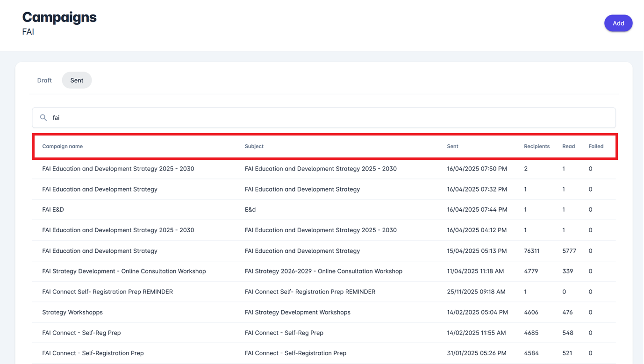
Task: Click the Failed column header
Action: [x=596, y=146]
